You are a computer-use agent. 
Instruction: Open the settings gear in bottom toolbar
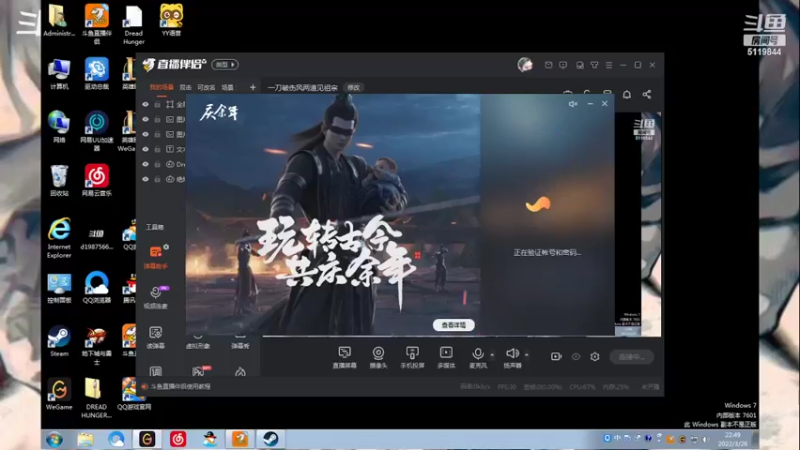(x=594, y=357)
